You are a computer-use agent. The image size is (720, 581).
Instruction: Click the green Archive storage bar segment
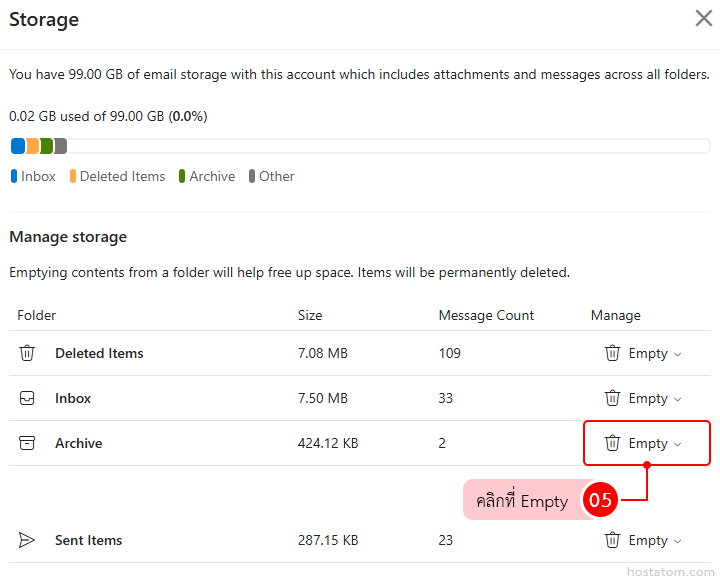[x=47, y=146]
